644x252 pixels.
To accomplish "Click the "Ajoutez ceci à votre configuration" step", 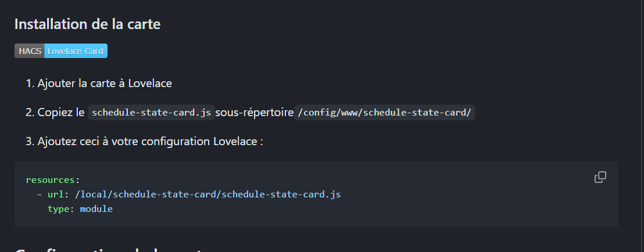I will (x=150, y=141).
